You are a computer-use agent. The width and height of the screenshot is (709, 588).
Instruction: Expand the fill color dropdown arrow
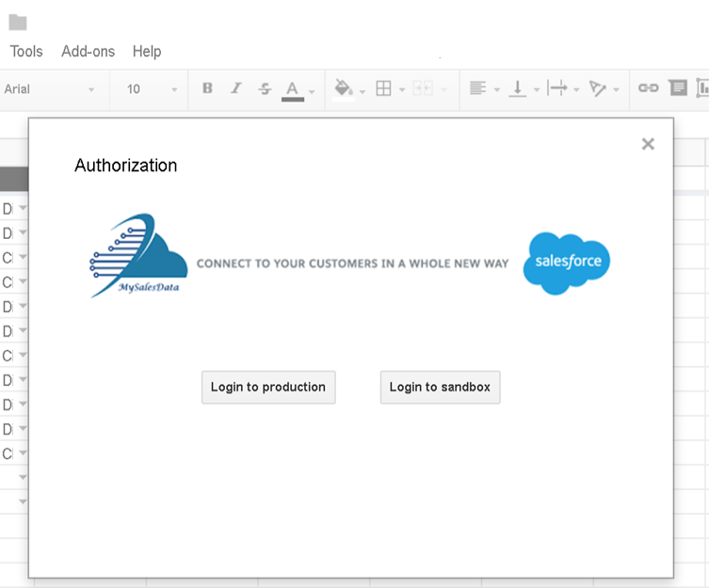(x=363, y=92)
